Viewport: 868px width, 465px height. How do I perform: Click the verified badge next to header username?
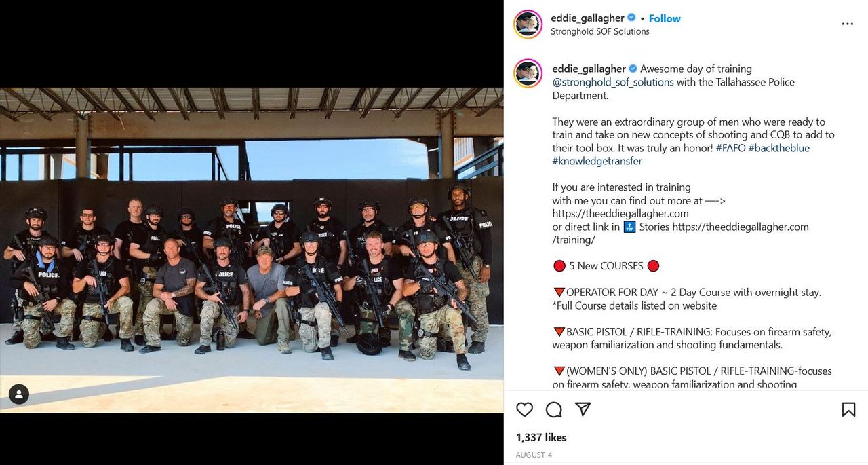coord(632,18)
